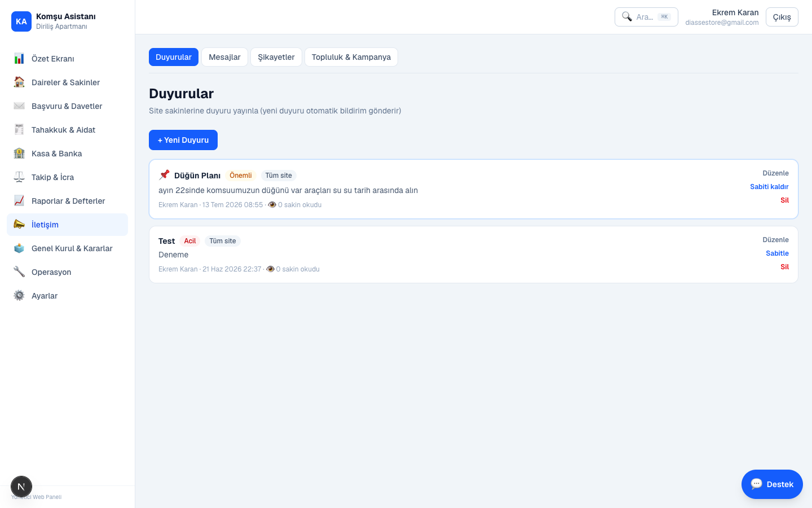This screenshot has width=812, height=508.
Task: Click Tüm site tag on Düğün Planı
Action: tap(279, 176)
